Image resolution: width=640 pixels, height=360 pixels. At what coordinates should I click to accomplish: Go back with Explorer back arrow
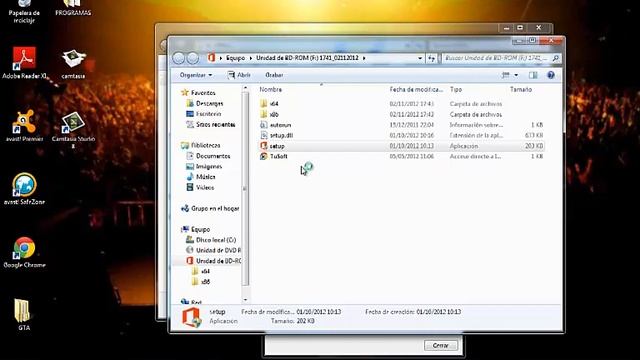click(179, 58)
